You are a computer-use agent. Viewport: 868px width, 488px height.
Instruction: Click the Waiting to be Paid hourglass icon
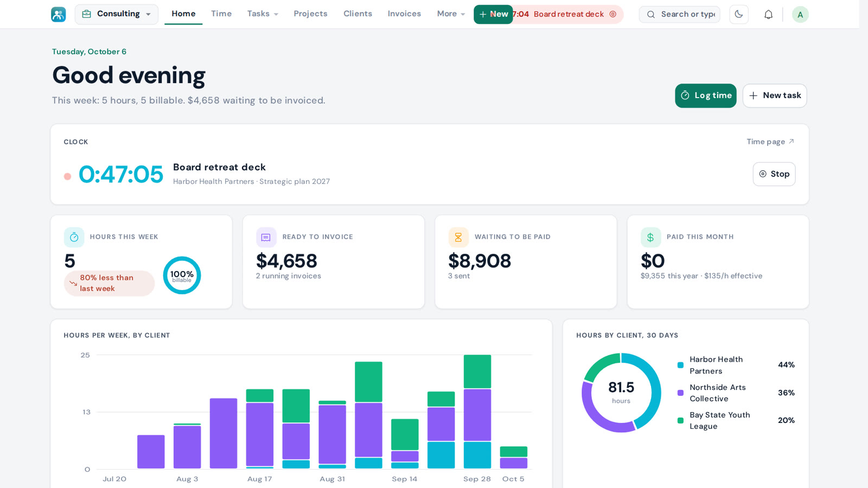458,237
